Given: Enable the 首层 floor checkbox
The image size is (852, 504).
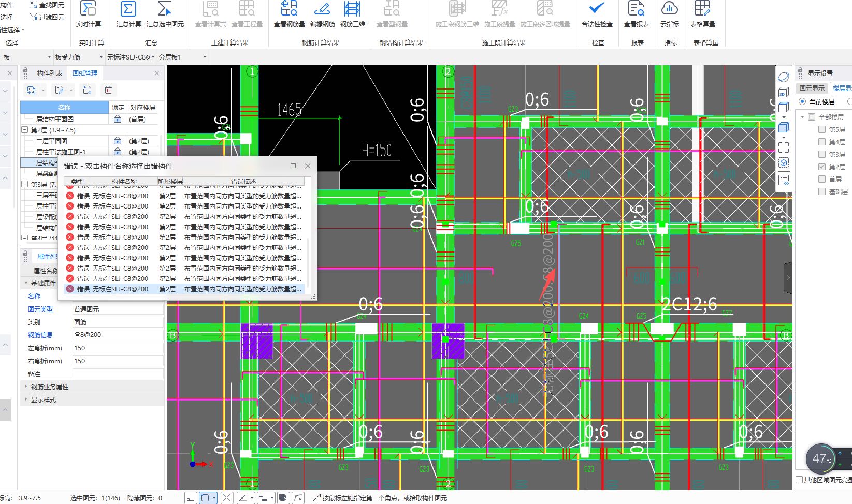Looking at the screenshot, I should (x=822, y=179).
